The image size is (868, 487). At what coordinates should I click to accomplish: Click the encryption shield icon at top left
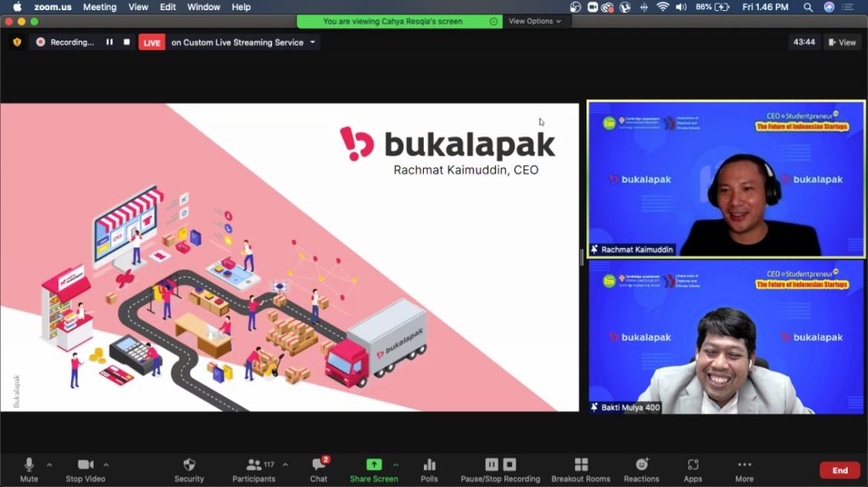16,42
